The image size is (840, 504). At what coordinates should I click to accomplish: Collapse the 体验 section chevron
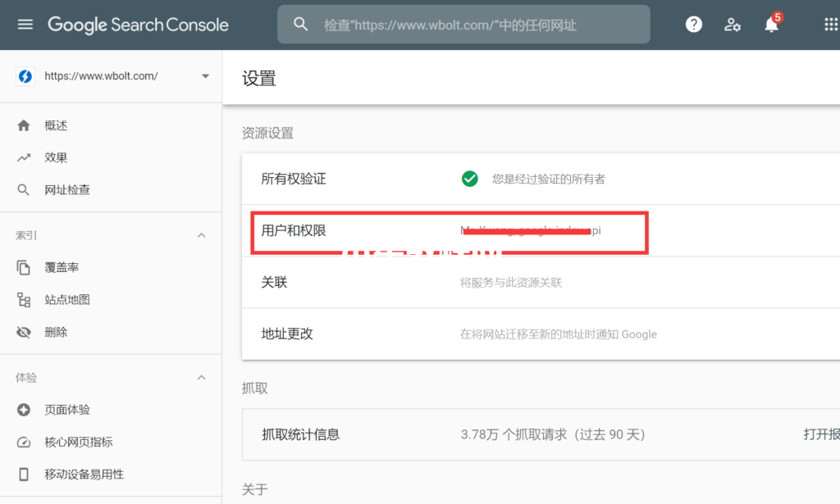[202, 378]
